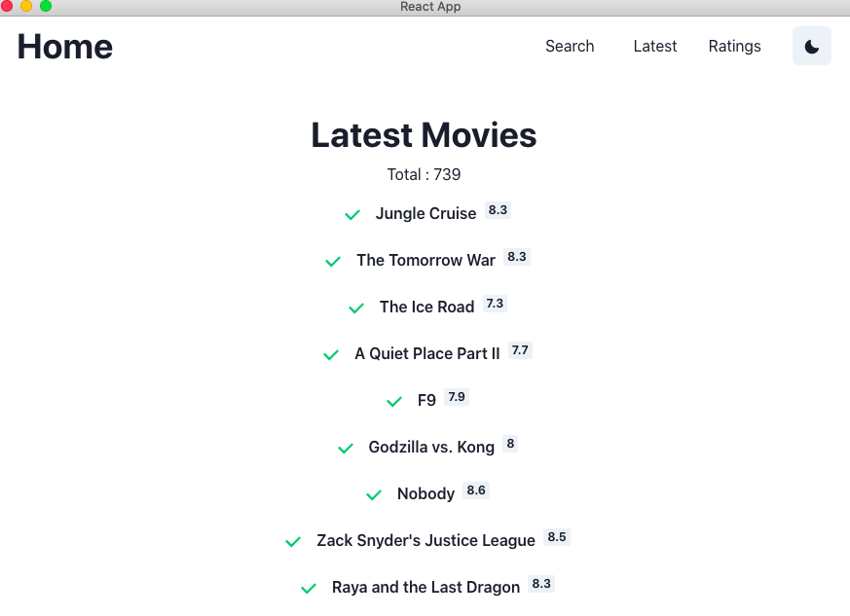
Task: Maximize the window with the green button
Action: point(46,6)
